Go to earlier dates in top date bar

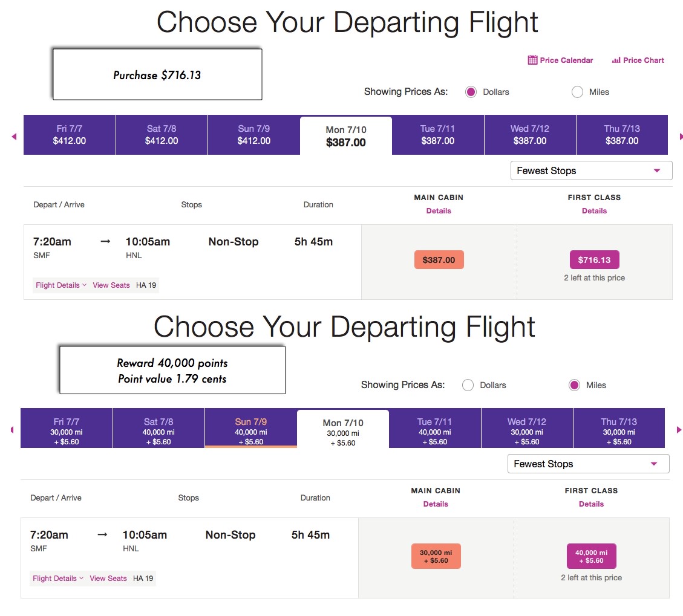pos(14,137)
